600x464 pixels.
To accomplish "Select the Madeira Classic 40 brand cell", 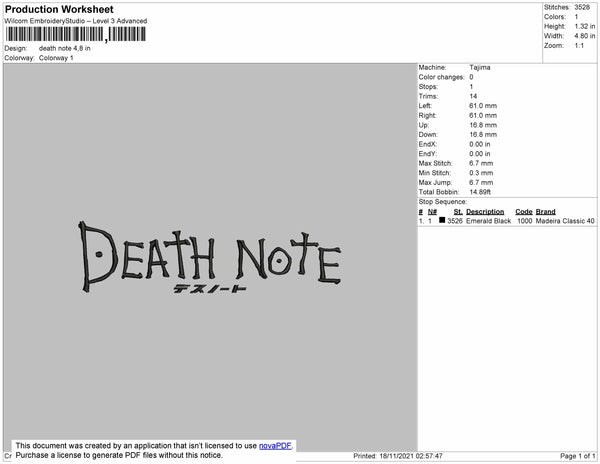I will click(565, 221).
